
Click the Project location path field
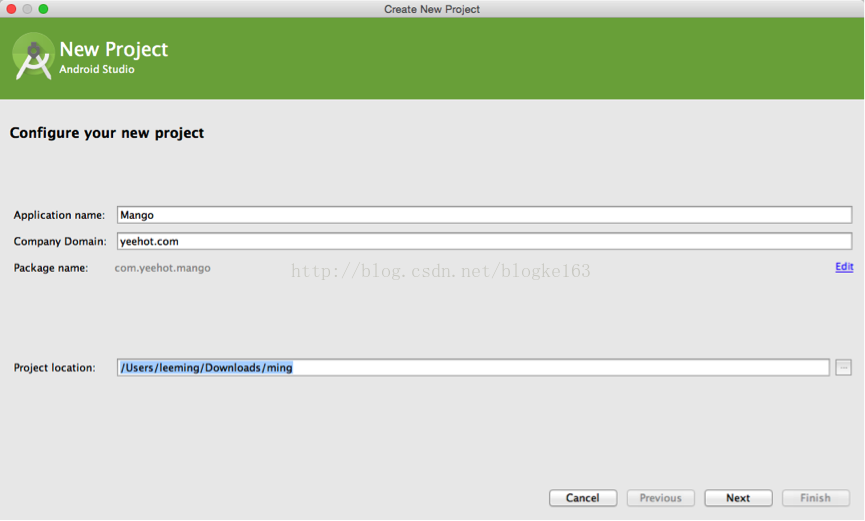(x=473, y=368)
